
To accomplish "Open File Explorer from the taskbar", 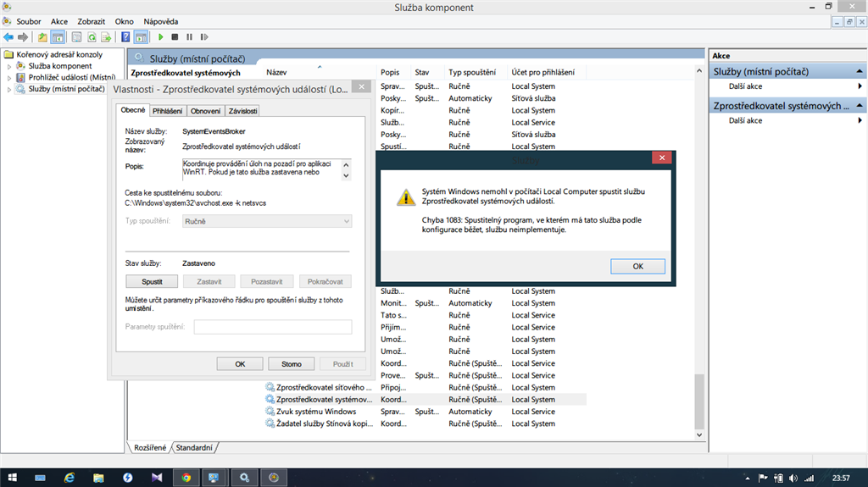I will 98,478.
